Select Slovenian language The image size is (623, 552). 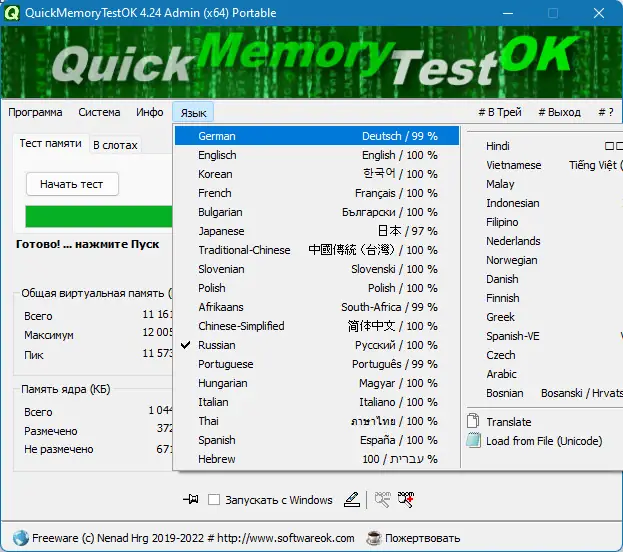pyautogui.click(x=317, y=269)
